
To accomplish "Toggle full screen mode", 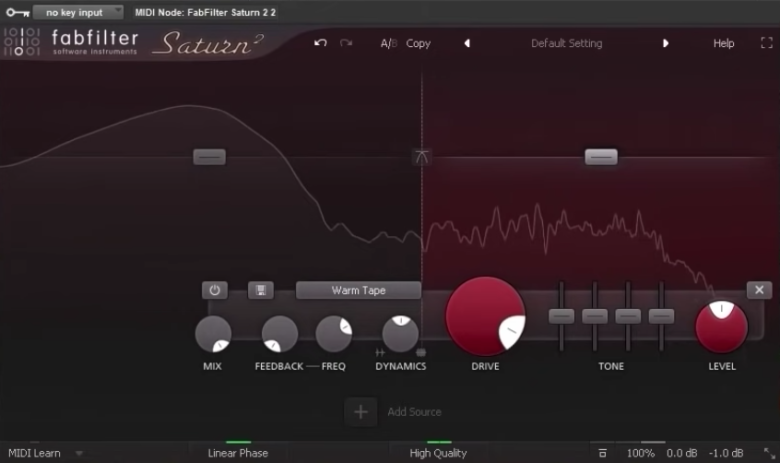I will pyautogui.click(x=767, y=43).
